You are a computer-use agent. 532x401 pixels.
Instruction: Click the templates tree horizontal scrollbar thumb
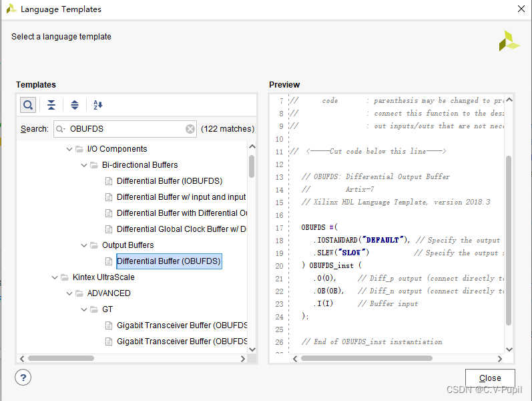61,358
